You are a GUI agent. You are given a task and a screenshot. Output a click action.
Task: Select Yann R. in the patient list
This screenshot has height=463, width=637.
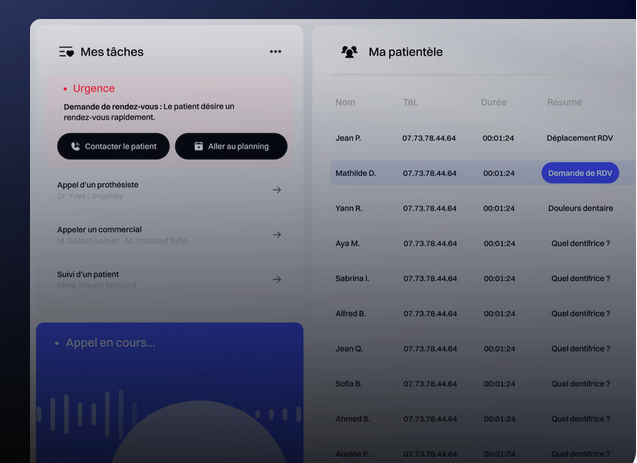click(349, 208)
